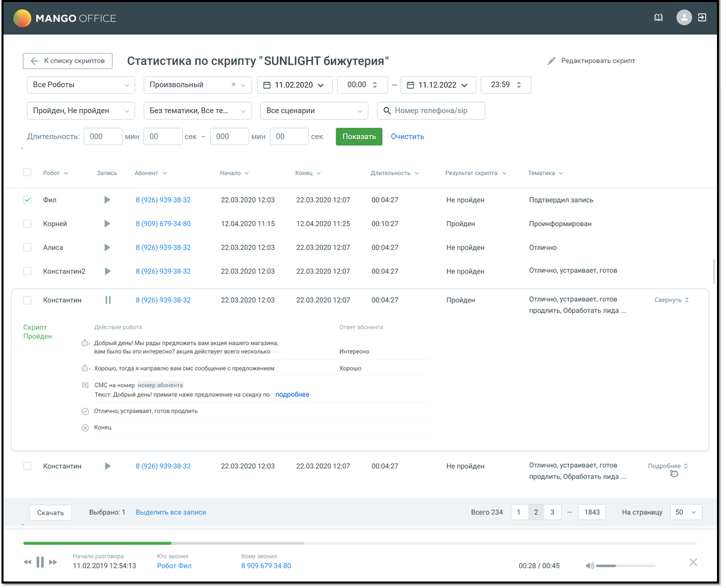Return via К списку скриптов button

(x=68, y=61)
